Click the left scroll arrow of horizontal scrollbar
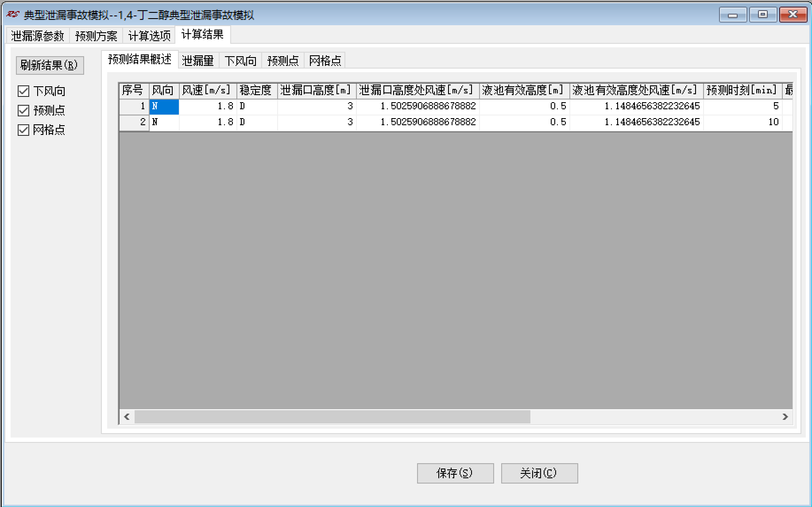This screenshot has width=812, height=507. (127, 417)
